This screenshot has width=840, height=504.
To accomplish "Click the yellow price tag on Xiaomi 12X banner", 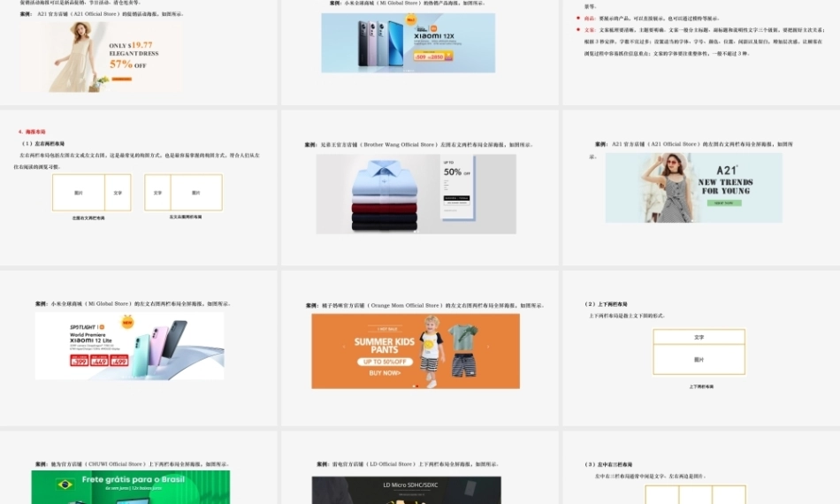I will point(433,56).
